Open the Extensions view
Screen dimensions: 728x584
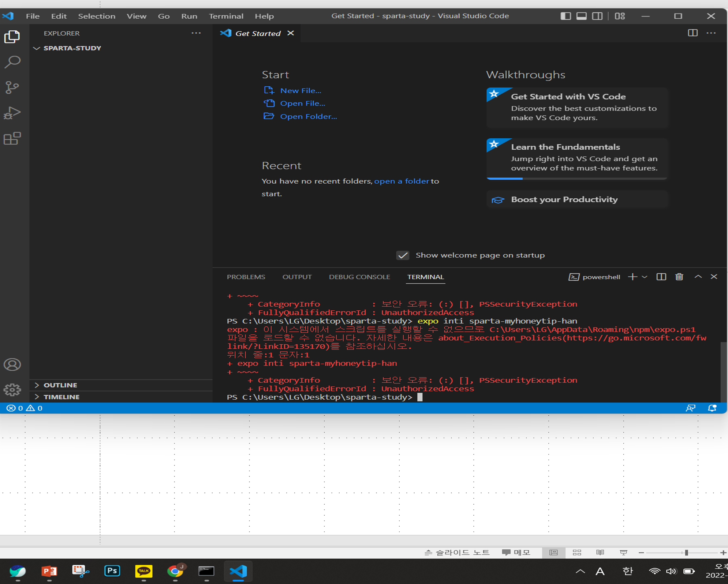pyautogui.click(x=12, y=138)
